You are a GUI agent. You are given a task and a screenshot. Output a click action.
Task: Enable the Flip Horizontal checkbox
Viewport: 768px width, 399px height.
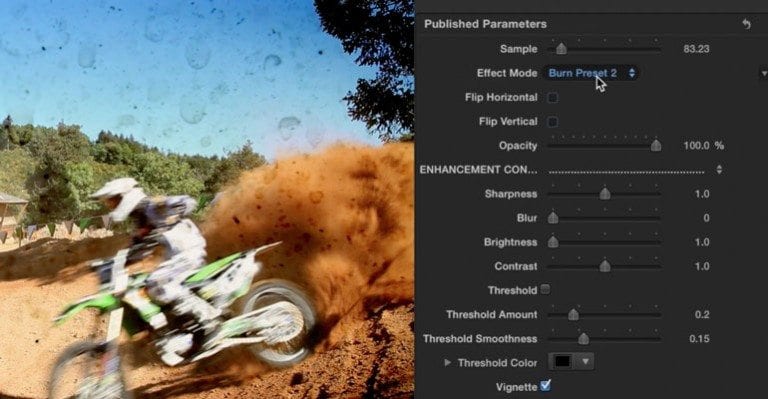(x=552, y=97)
